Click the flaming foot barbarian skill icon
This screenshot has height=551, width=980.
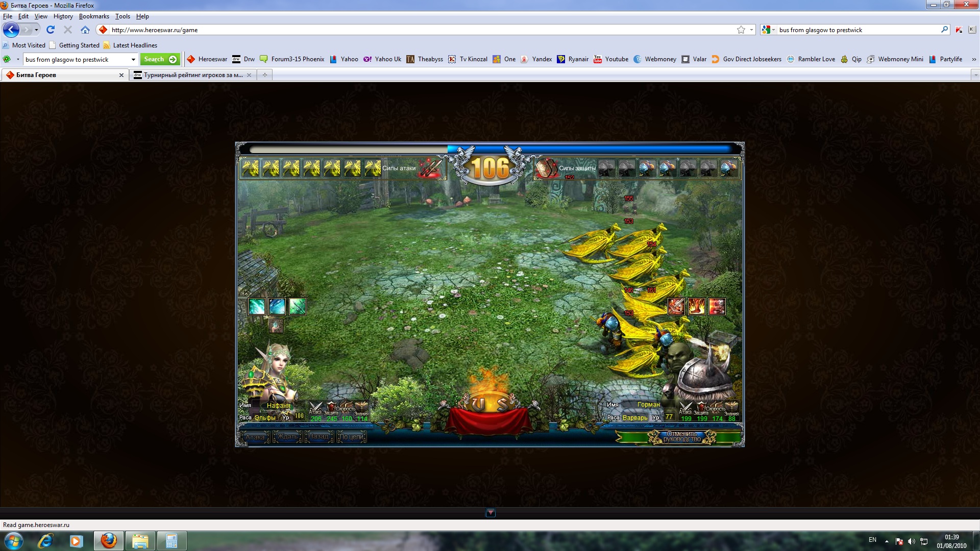click(x=697, y=307)
